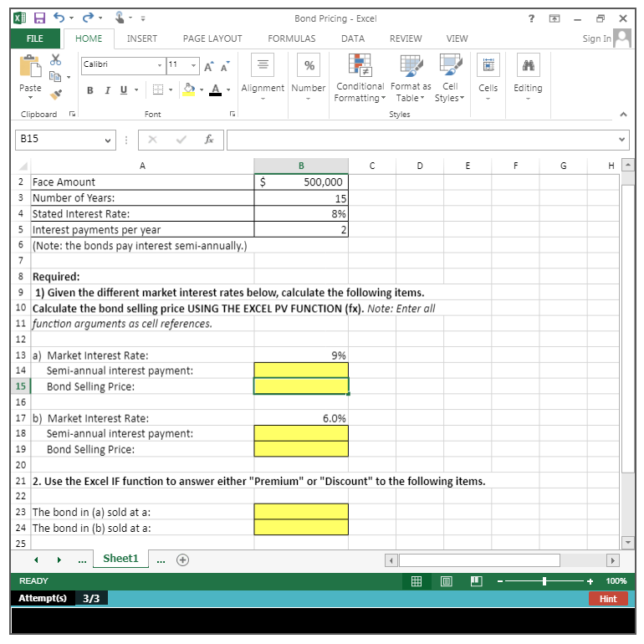Click the Enter checkmark in formula bar

[181, 140]
